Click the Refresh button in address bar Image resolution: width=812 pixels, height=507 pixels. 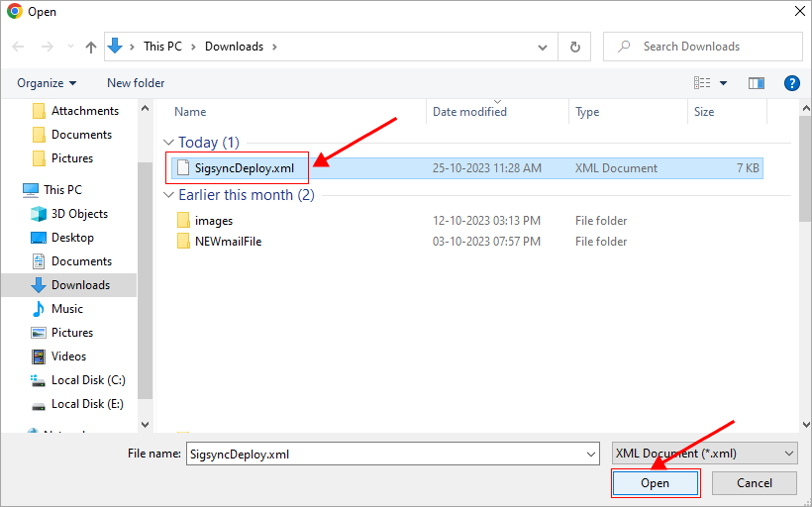[x=574, y=47]
